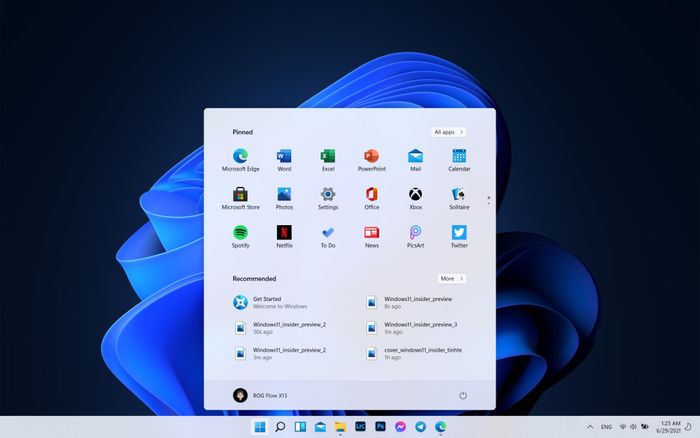700x438 pixels.
Task: Switch to Photoshop on the taskbar
Action: tap(380, 427)
